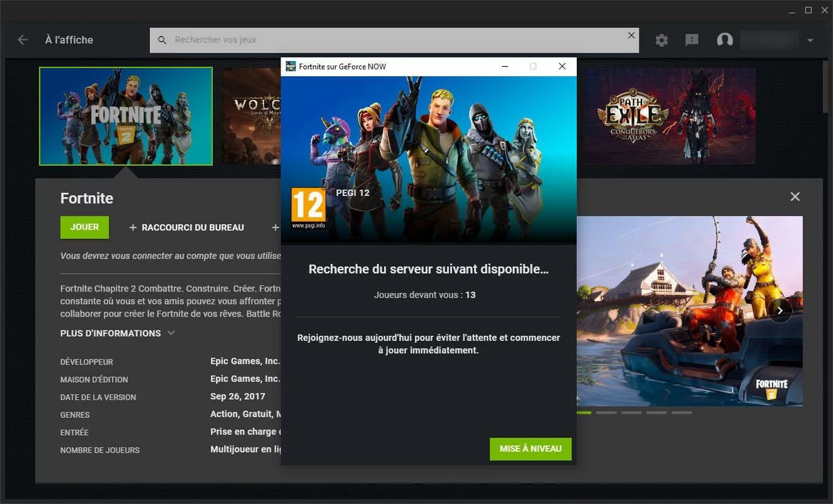Click the 'À l'affiche' header title
This screenshot has width=833, height=504.
[x=69, y=40]
